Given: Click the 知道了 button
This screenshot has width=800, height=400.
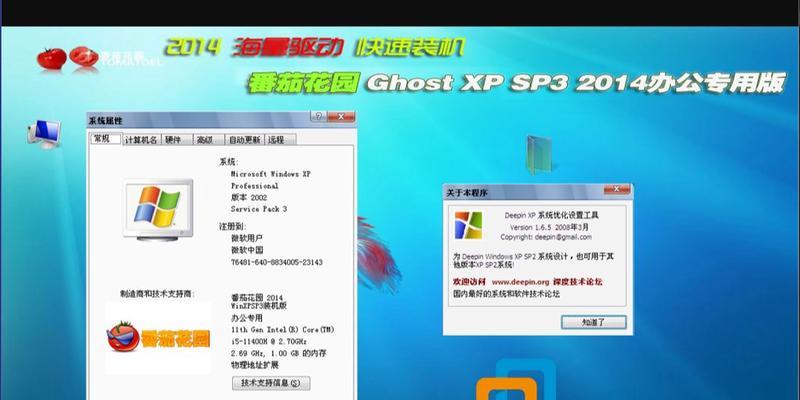Looking at the screenshot, I should click(593, 322).
